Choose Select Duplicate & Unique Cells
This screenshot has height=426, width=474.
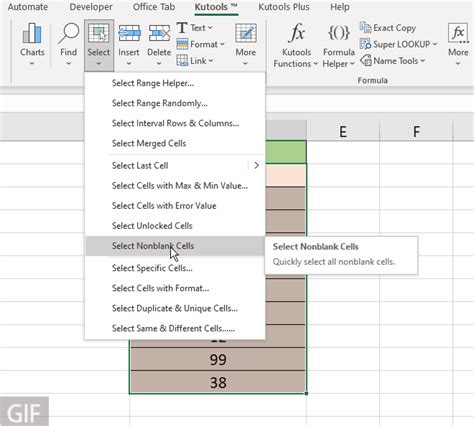175,308
